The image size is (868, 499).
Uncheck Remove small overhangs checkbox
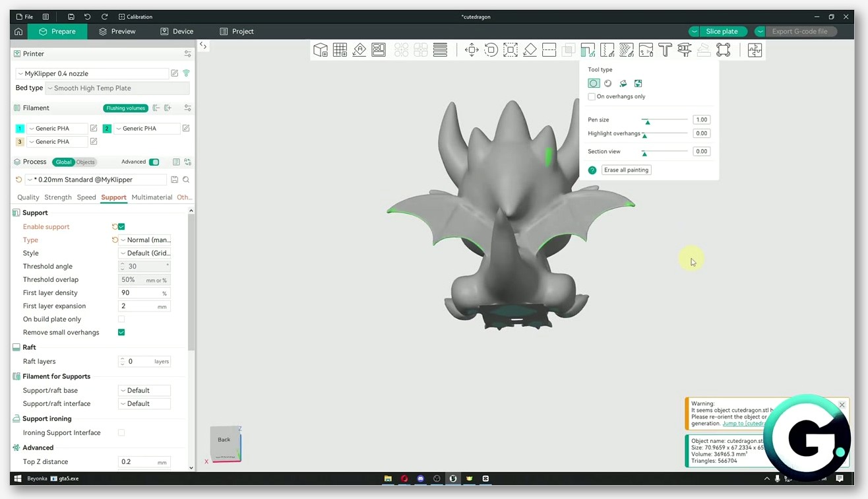coord(121,333)
